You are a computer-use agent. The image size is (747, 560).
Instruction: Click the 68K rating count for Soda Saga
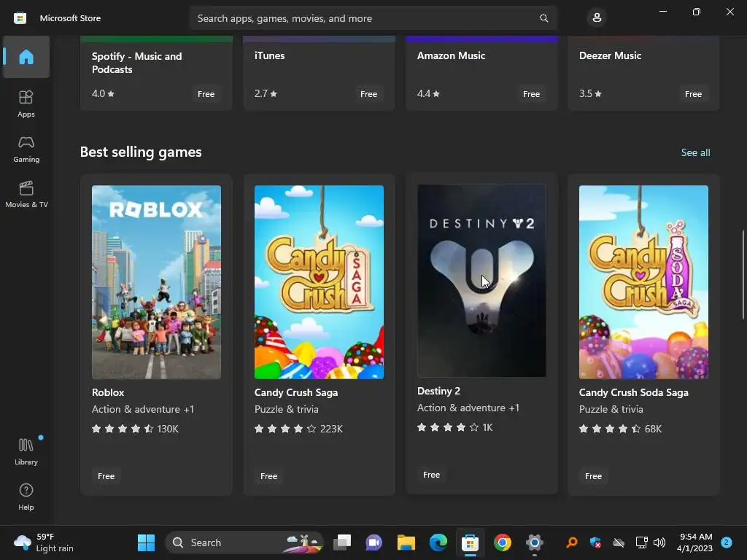tap(653, 429)
